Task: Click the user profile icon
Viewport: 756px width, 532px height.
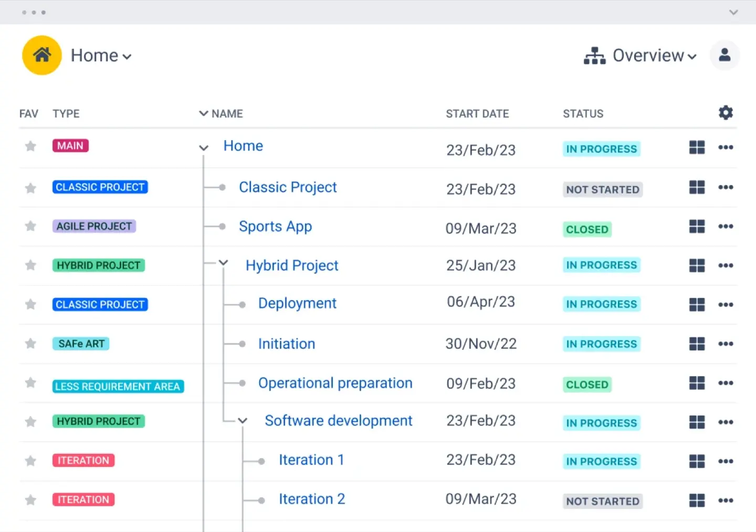Action: pyautogui.click(x=724, y=55)
